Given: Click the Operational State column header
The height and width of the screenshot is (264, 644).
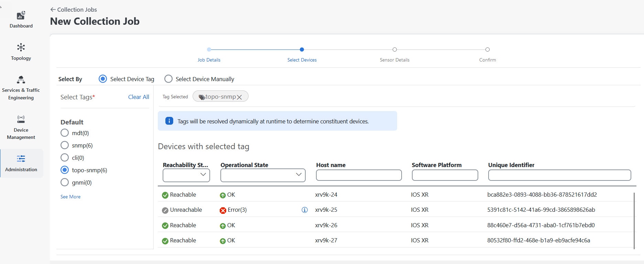Looking at the screenshot, I should tap(244, 165).
